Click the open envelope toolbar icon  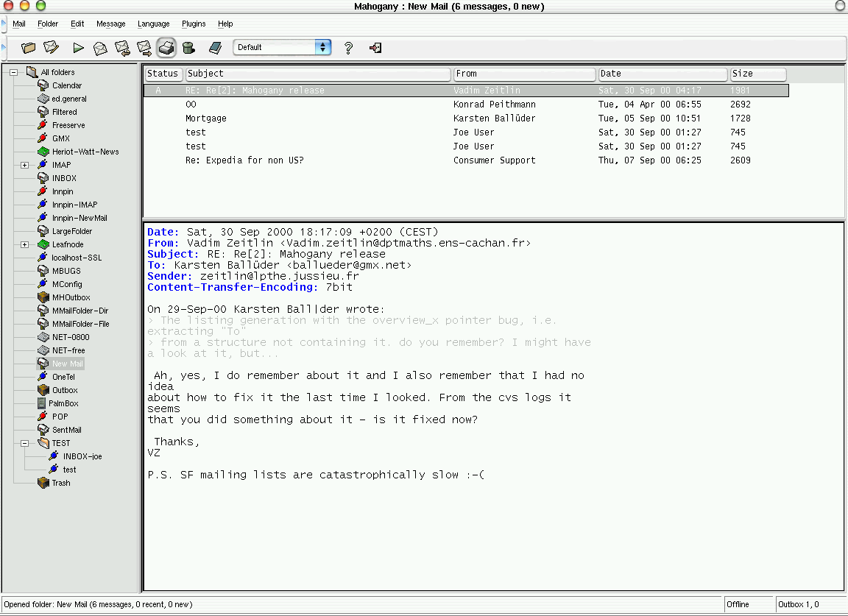(100, 48)
